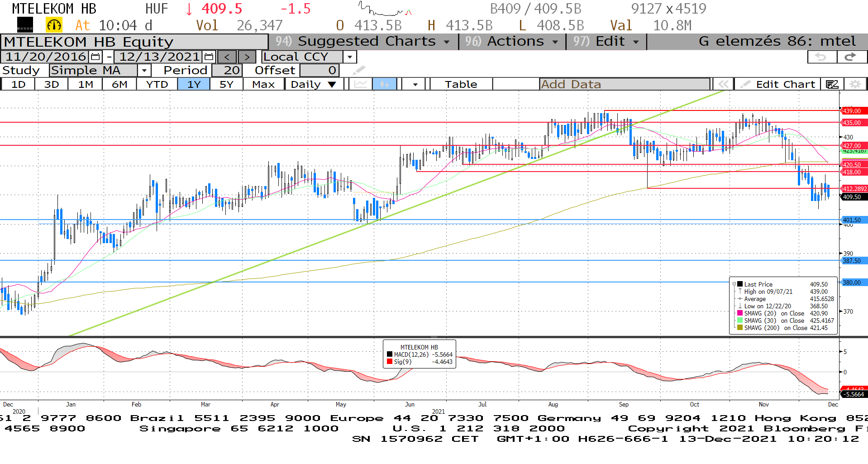868x464 pixels.
Task: Collapse the legend tree with minus box
Action: click(734, 284)
